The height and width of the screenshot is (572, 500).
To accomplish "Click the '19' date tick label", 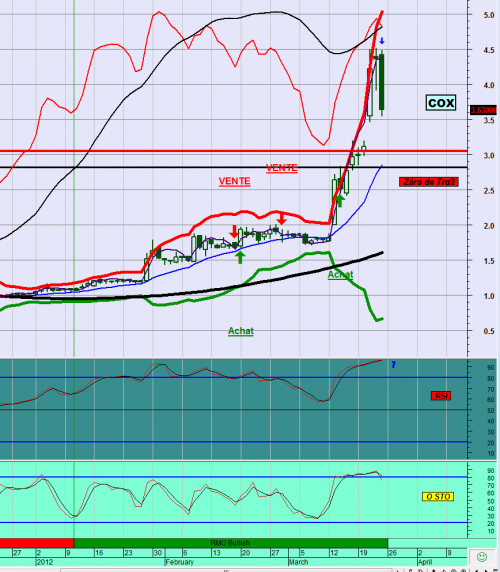I will pyautogui.click(x=363, y=553).
